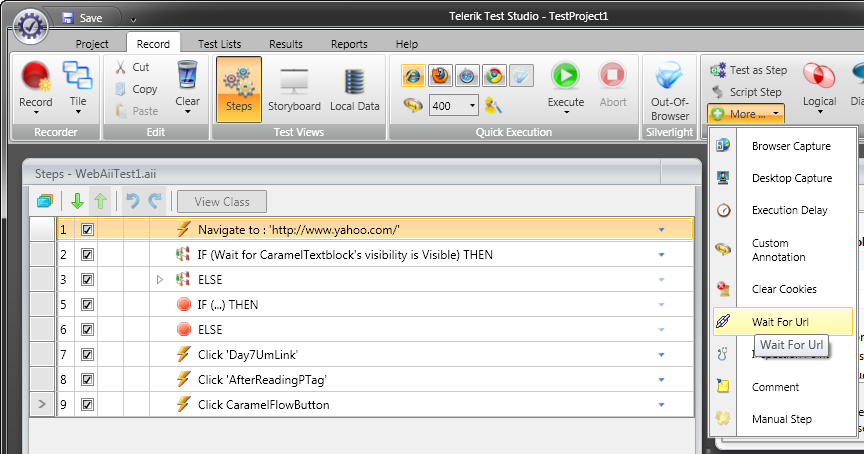The image size is (864, 454).
Task: Click the redo arrow in Steps toolbar
Action: tap(155, 201)
